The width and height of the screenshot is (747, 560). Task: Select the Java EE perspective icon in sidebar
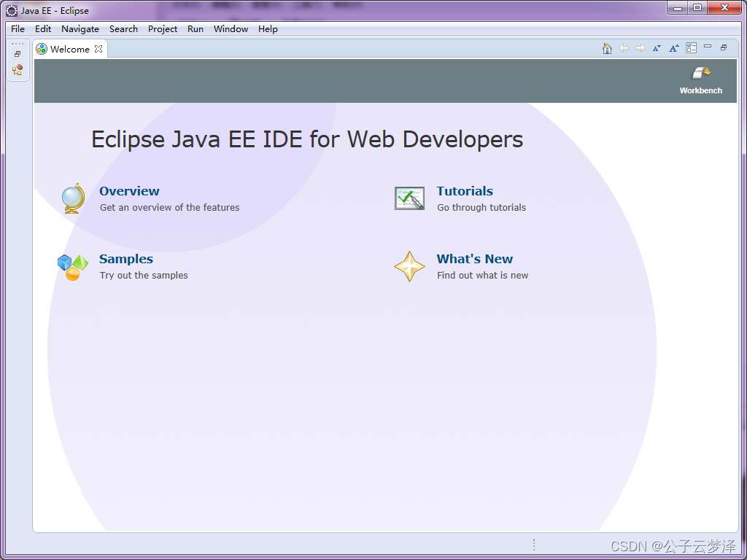pos(18,70)
